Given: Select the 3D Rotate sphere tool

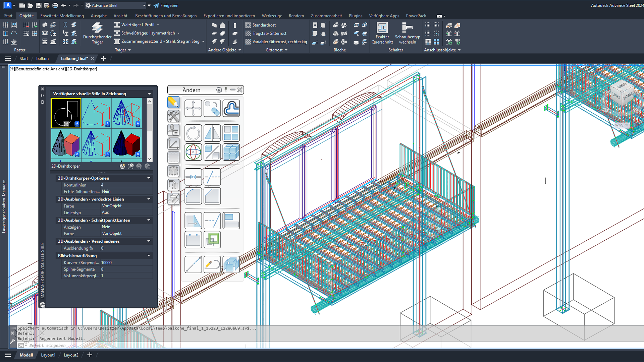Looking at the screenshot, I should (193, 152).
